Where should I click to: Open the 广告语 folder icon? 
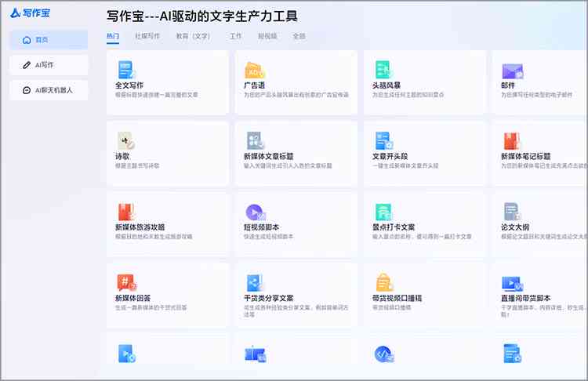255,71
